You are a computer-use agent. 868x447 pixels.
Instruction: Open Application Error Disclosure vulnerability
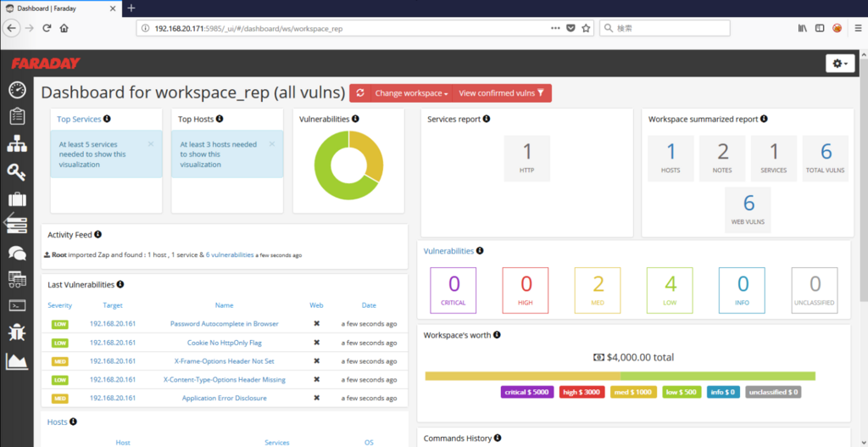pyautogui.click(x=224, y=399)
